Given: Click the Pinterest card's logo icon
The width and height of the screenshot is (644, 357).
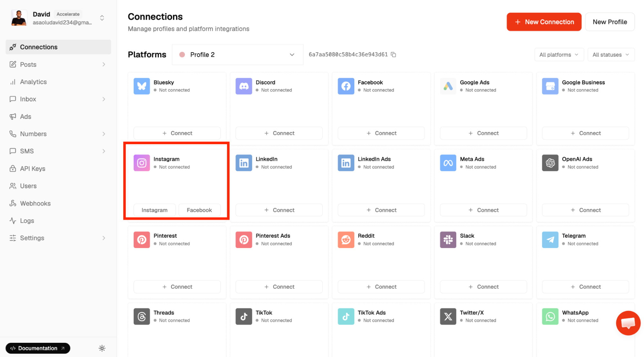Looking at the screenshot, I should [142, 240].
